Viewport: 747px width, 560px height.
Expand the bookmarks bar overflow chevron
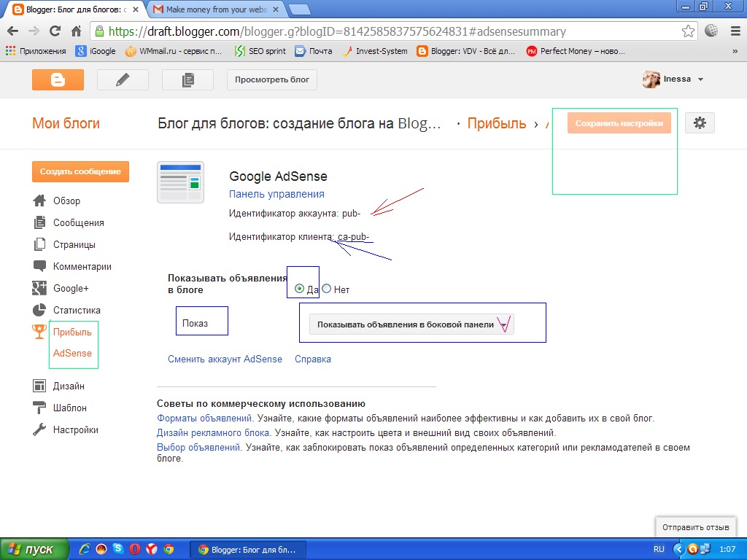[x=735, y=52]
